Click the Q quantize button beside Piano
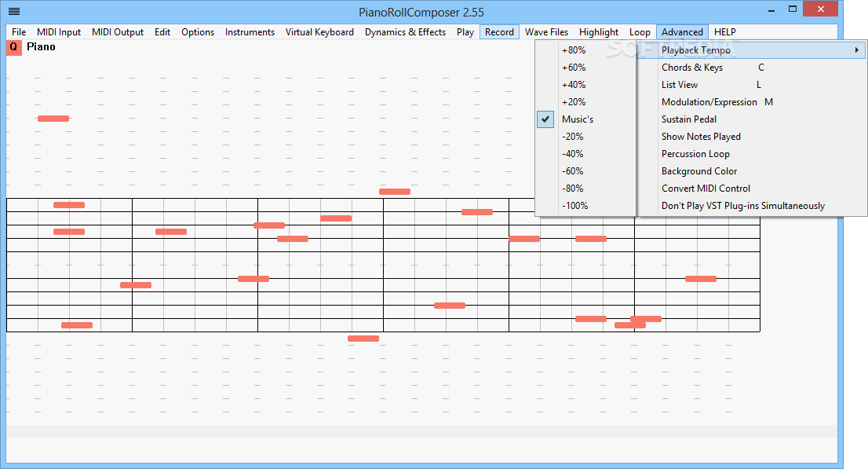Screen dimensions: 868x469 pyautogui.click(x=14, y=47)
